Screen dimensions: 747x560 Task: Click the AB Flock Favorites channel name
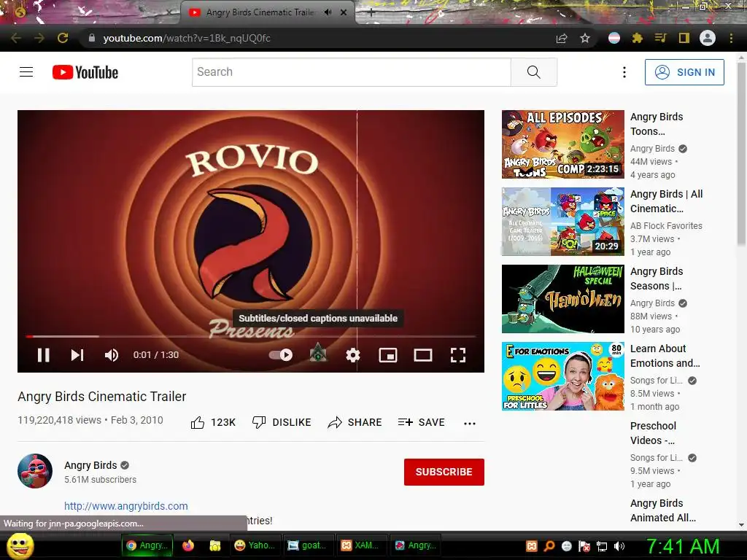pyautogui.click(x=666, y=226)
